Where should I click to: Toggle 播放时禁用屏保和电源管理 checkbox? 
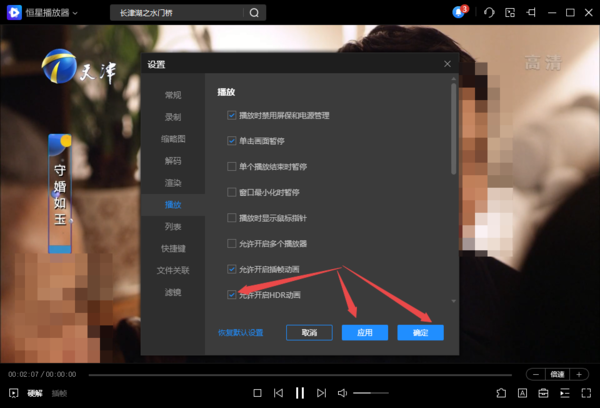[232, 116]
